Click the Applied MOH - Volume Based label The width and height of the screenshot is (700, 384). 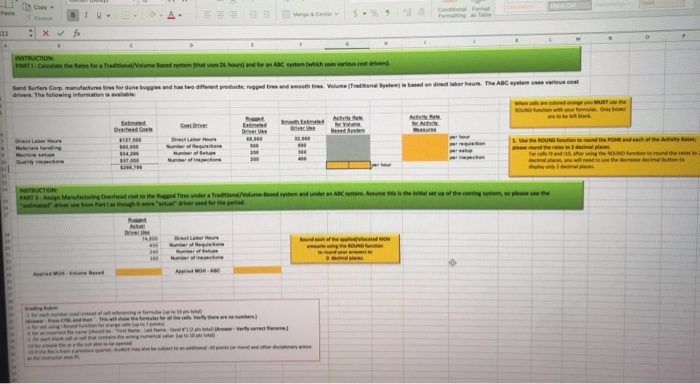[x=68, y=272]
